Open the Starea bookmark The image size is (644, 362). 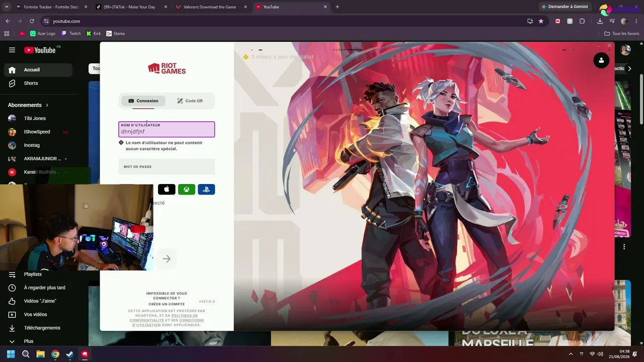(116, 34)
